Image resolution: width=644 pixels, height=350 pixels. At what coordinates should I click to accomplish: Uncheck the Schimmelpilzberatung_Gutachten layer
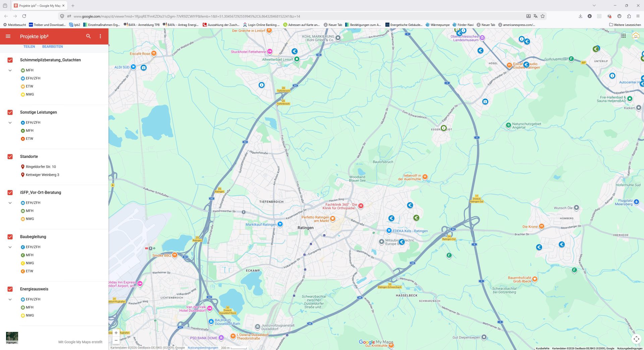[x=10, y=60]
